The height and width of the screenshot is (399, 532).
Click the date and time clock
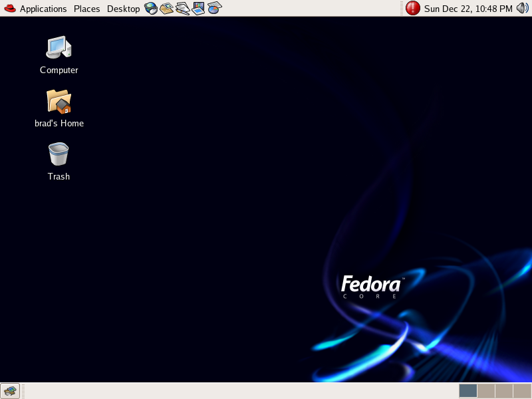(468, 9)
